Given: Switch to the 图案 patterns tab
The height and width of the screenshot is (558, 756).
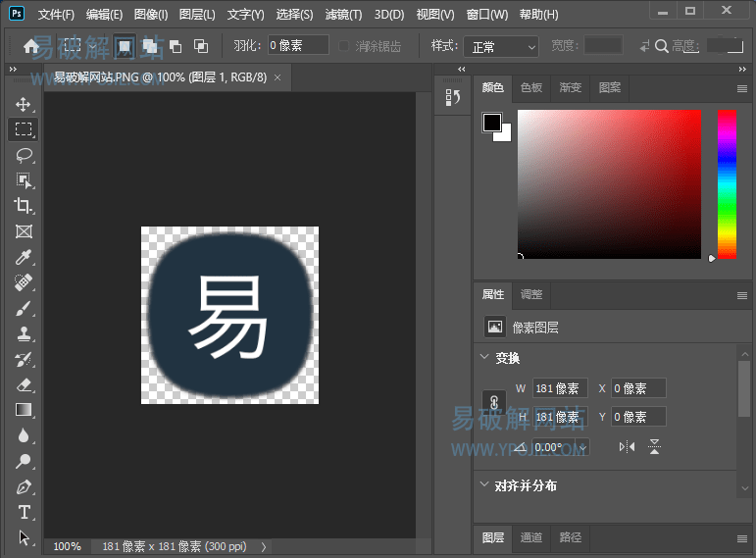Looking at the screenshot, I should click(x=610, y=87).
